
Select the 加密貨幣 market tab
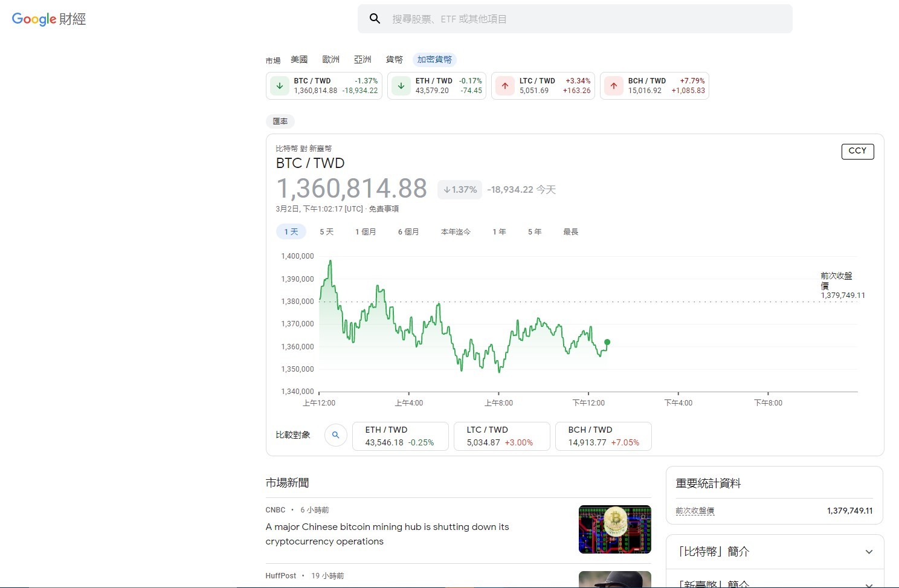click(x=434, y=59)
